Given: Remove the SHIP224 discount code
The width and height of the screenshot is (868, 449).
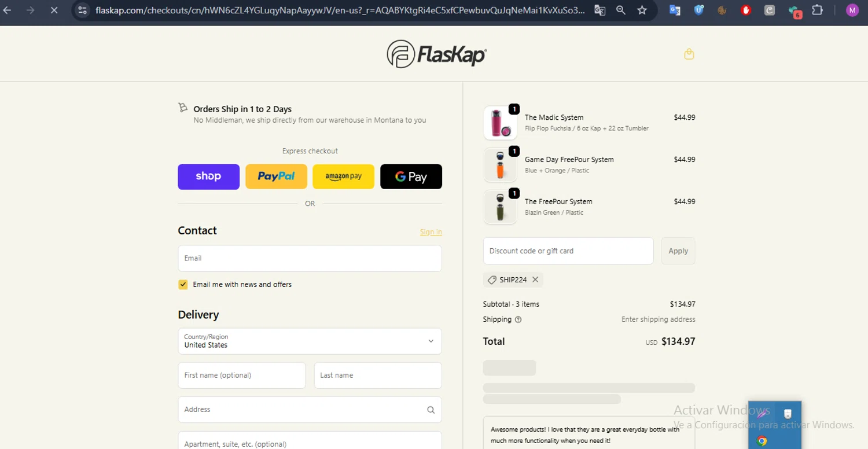Looking at the screenshot, I should (535, 279).
